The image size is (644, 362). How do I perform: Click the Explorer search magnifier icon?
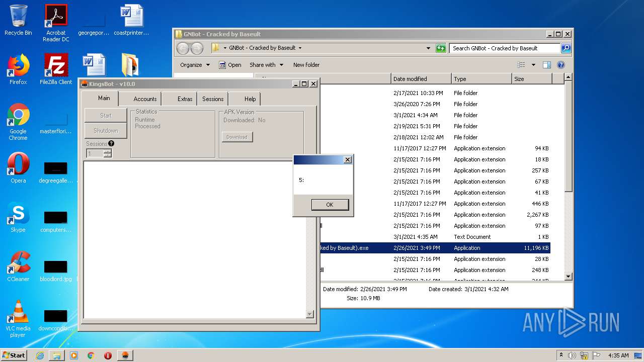pyautogui.click(x=566, y=48)
